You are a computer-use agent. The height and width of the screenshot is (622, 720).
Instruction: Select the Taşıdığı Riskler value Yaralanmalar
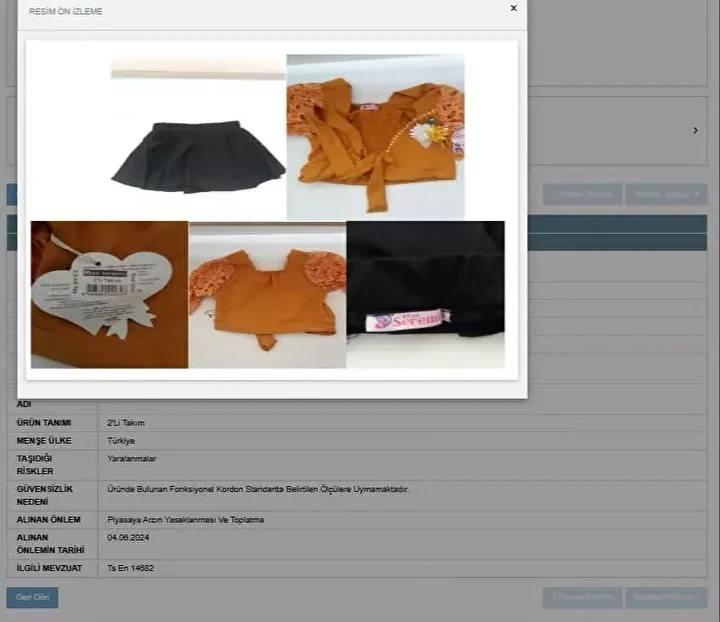[130, 459]
